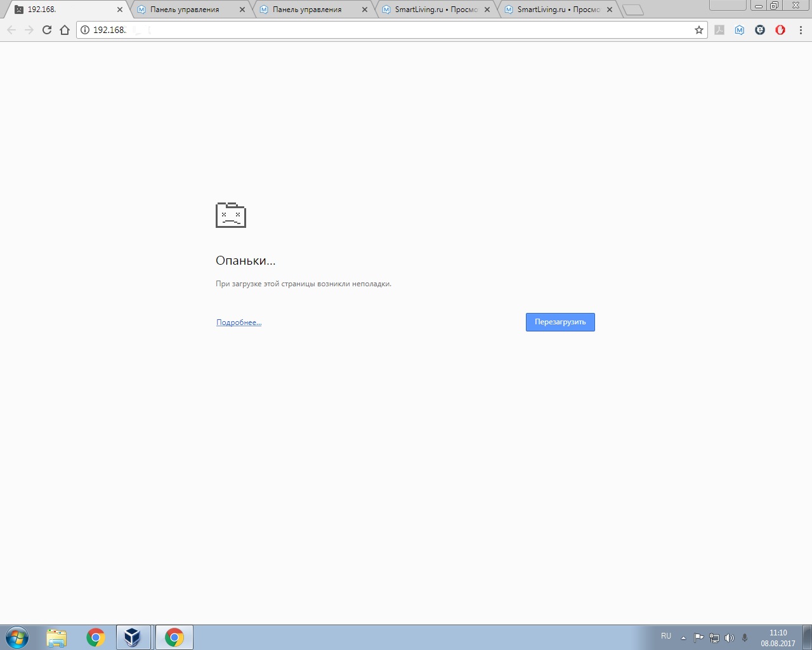Change the RU input language indicator
The height and width of the screenshot is (650, 812).
pyautogui.click(x=666, y=636)
